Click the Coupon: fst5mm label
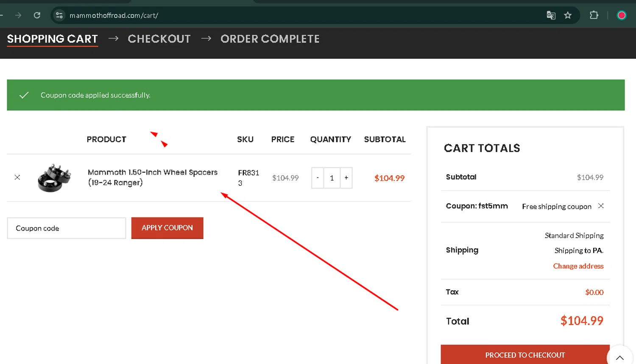 [477, 206]
